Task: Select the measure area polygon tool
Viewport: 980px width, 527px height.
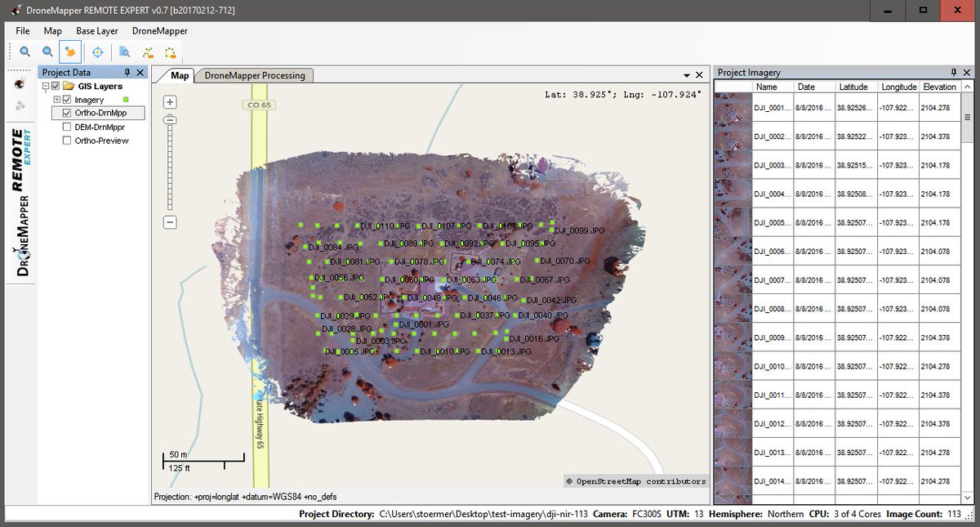Action: [x=171, y=51]
